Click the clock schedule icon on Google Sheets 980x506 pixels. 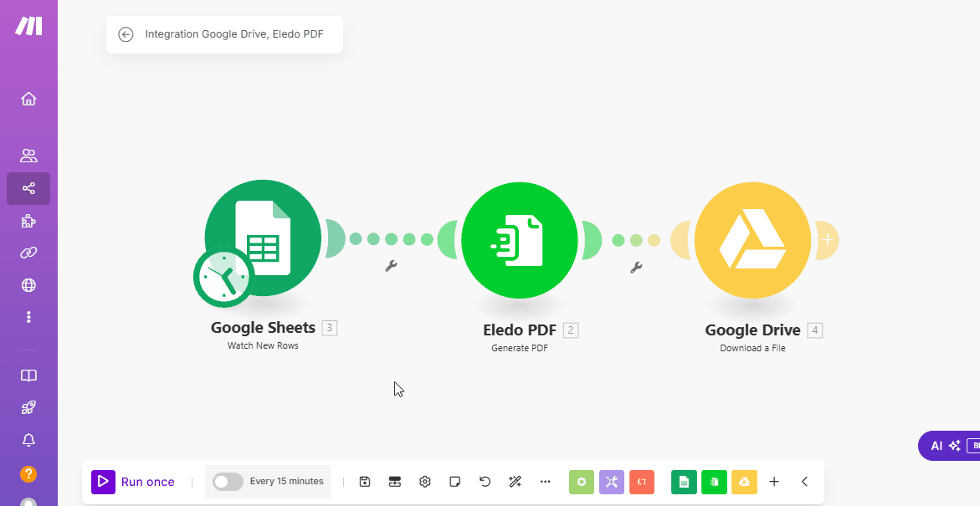pos(223,277)
